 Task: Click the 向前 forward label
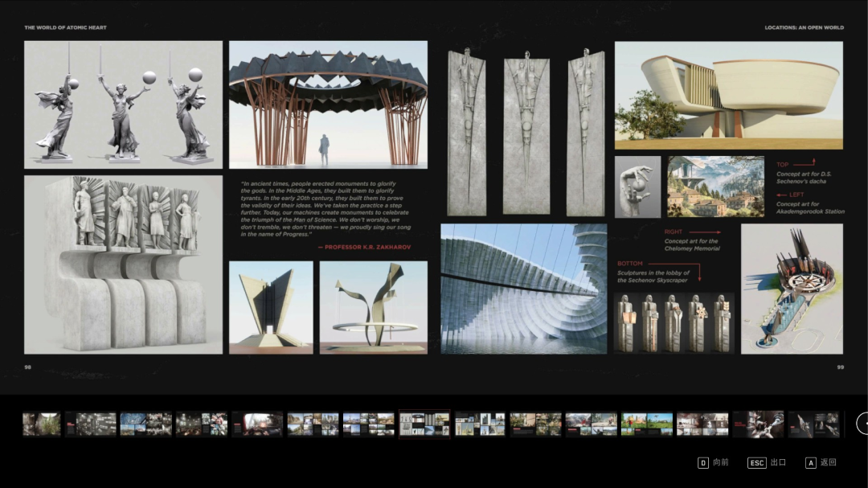[x=721, y=462]
